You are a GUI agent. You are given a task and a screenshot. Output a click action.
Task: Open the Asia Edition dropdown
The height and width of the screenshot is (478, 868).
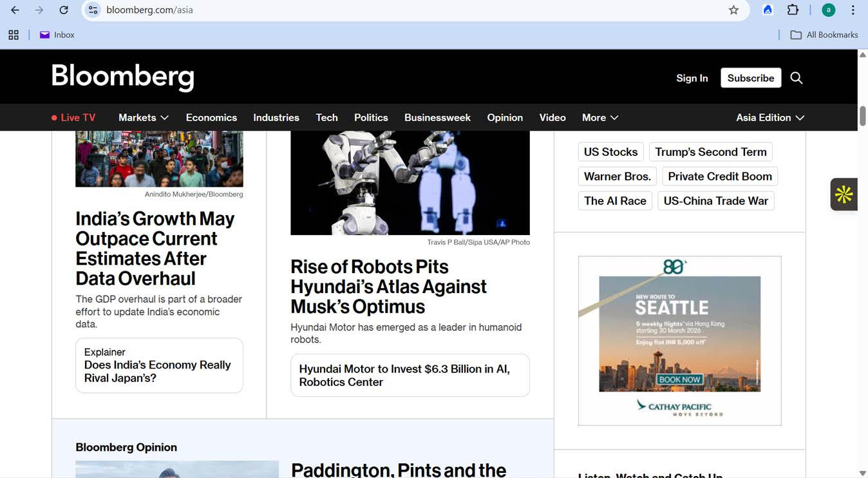pos(770,117)
